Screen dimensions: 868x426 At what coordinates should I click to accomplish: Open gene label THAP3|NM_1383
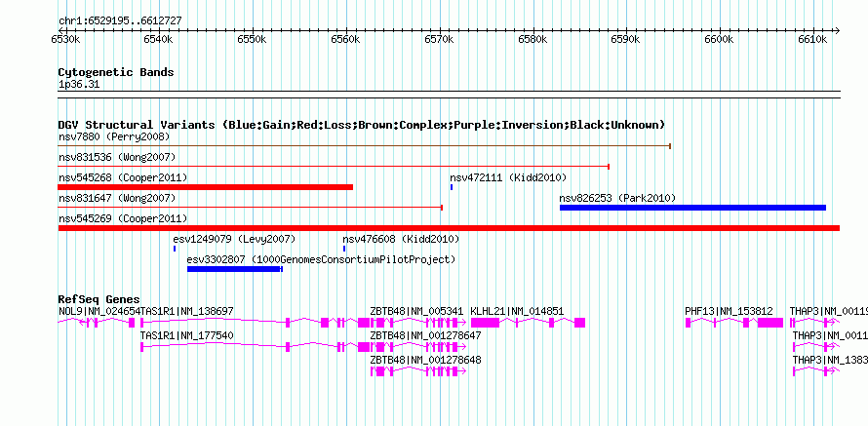tap(830, 360)
